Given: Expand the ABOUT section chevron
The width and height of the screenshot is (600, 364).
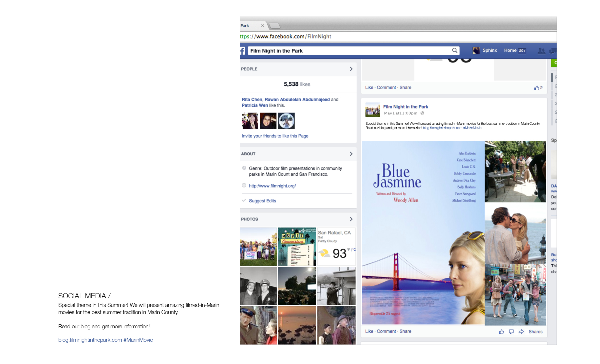Looking at the screenshot, I should pos(351,154).
